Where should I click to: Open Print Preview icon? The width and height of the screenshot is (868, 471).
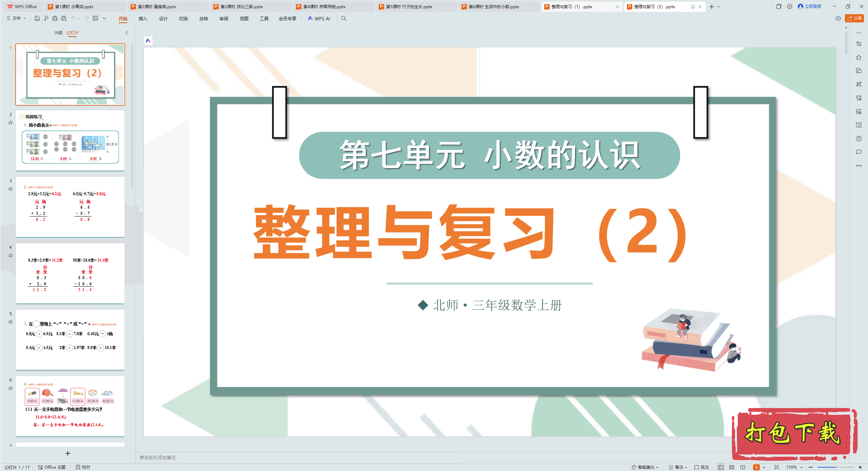coord(64,19)
